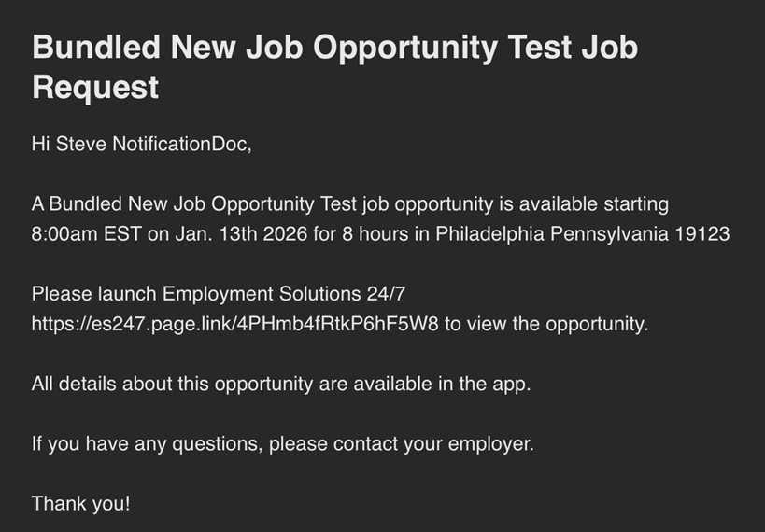Click the ZIP code '19123'
The width and height of the screenshot is (765, 532).
point(702,234)
